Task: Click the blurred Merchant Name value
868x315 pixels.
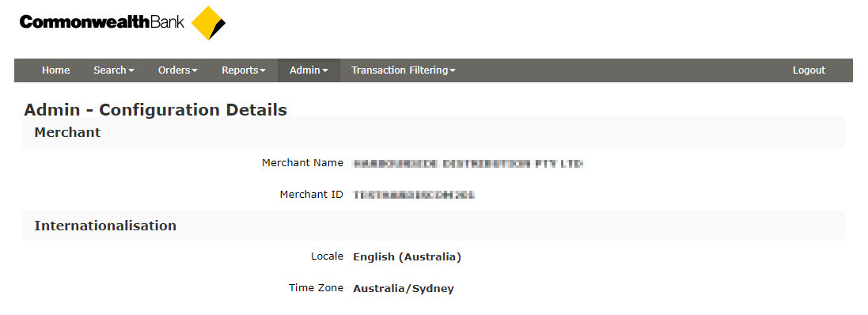Action: [x=468, y=163]
